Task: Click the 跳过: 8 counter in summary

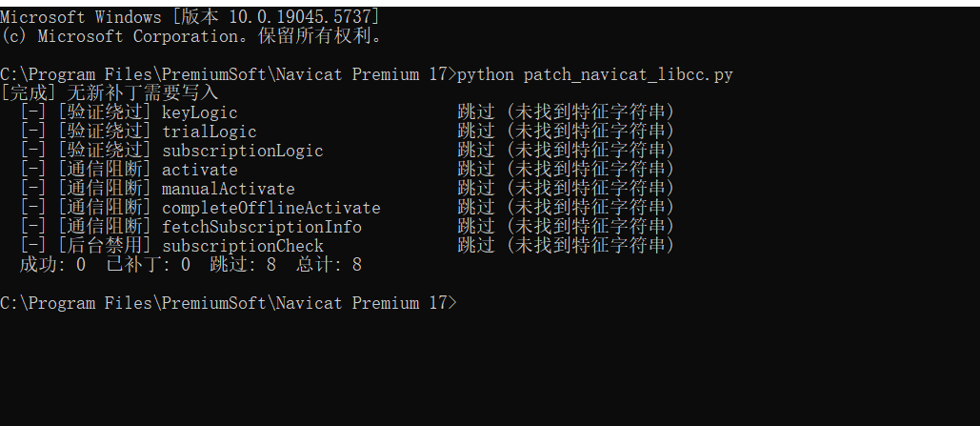Action: click(x=243, y=265)
